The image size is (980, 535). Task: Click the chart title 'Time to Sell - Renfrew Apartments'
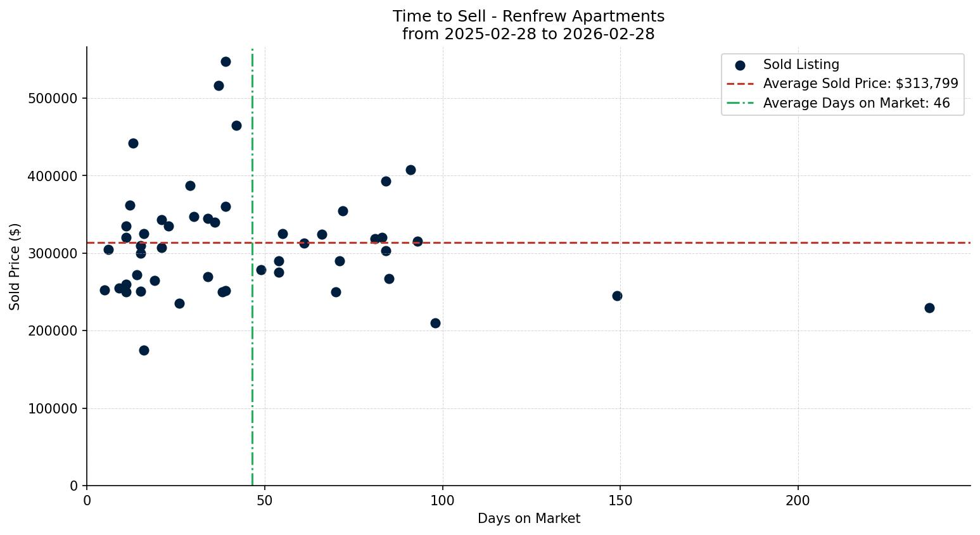[x=528, y=16]
